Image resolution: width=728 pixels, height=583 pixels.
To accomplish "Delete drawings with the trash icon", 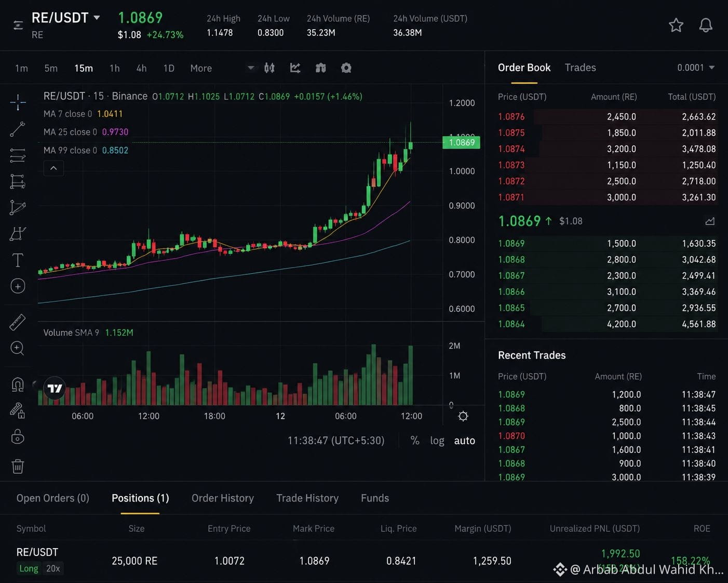I will click(x=18, y=466).
